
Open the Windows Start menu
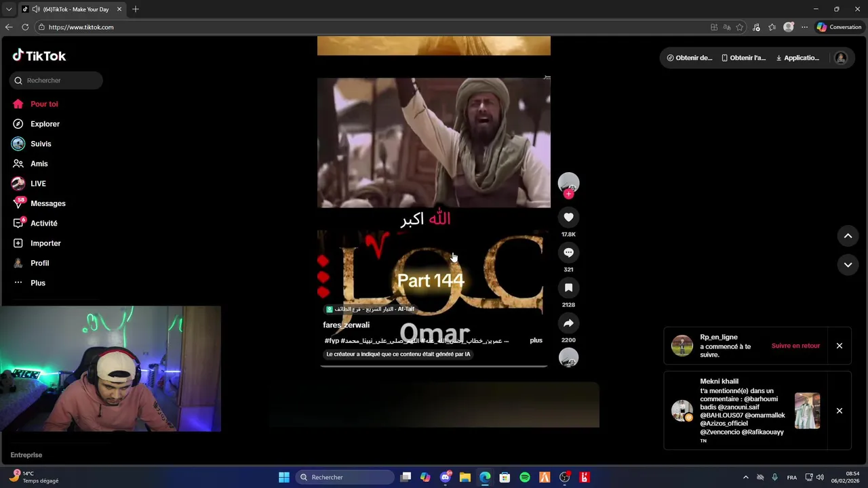point(284,477)
